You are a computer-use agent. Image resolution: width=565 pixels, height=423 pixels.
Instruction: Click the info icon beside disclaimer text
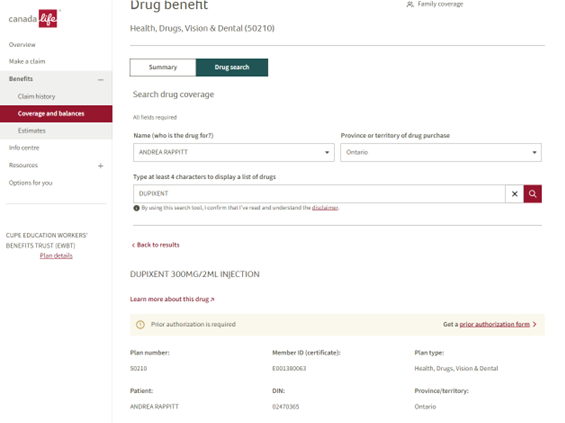click(136, 208)
